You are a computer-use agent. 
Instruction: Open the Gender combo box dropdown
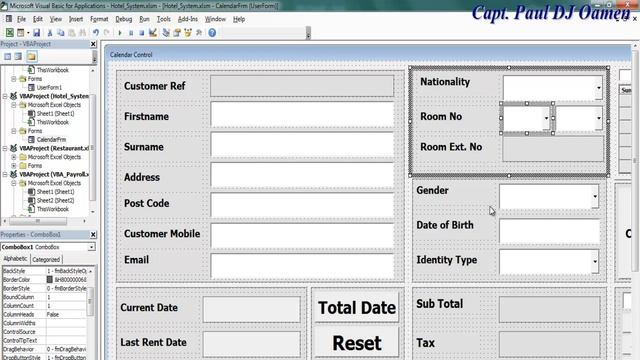pos(595,196)
